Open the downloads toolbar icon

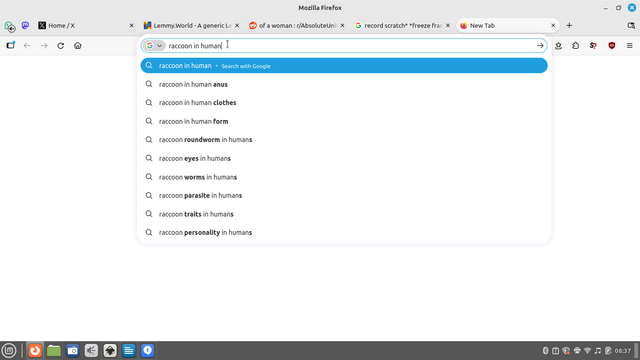click(558, 46)
